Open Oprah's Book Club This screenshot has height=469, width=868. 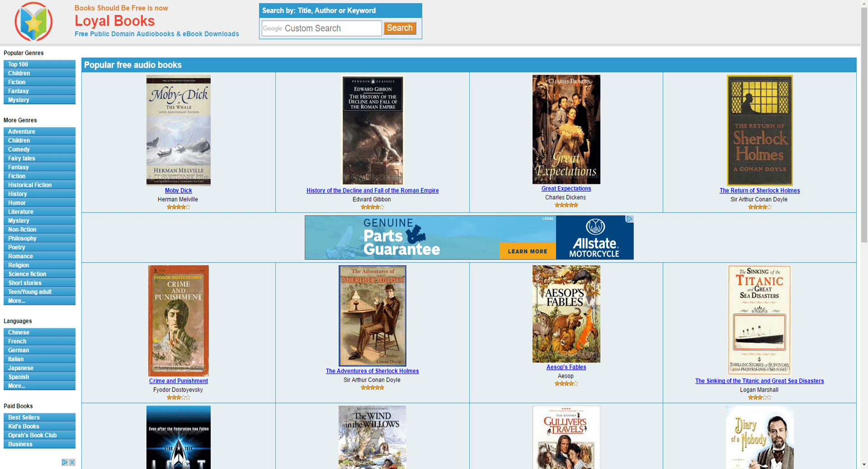(39, 435)
